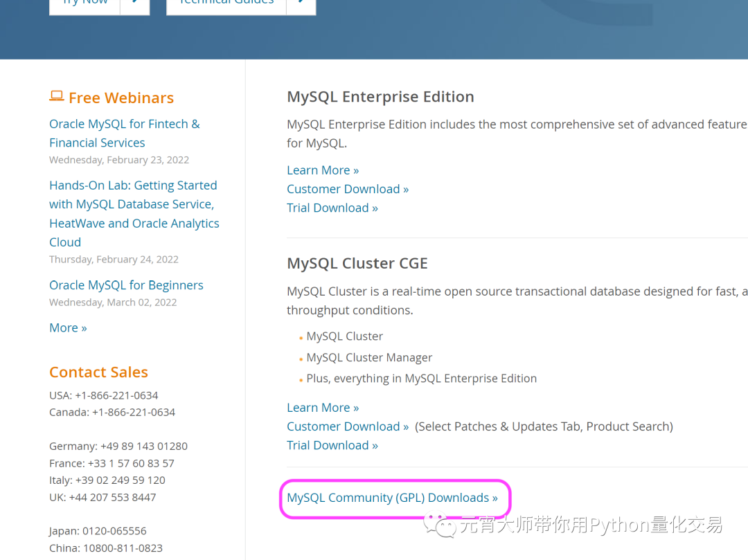This screenshot has width=748, height=560.
Task: Click More » under Free Webinars
Action: click(x=68, y=328)
